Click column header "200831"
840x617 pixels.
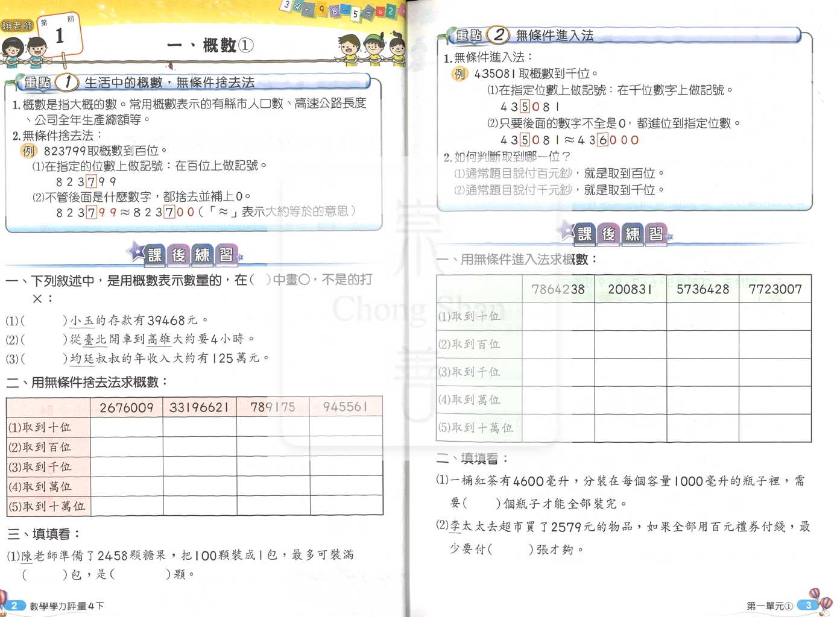point(630,289)
